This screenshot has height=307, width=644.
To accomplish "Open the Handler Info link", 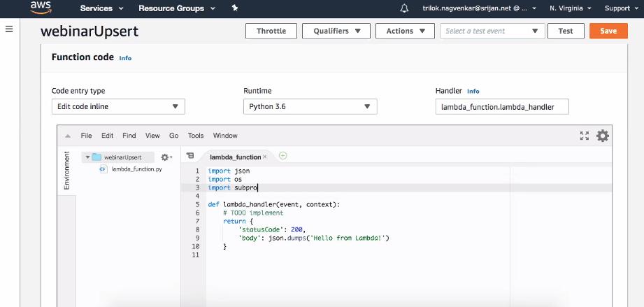I will pyautogui.click(x=473, y=91).
